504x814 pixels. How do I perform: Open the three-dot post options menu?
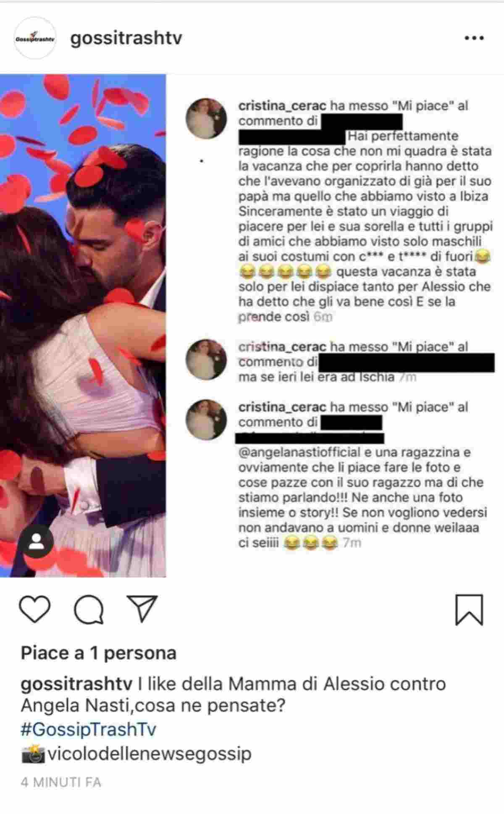pos(474,38)
